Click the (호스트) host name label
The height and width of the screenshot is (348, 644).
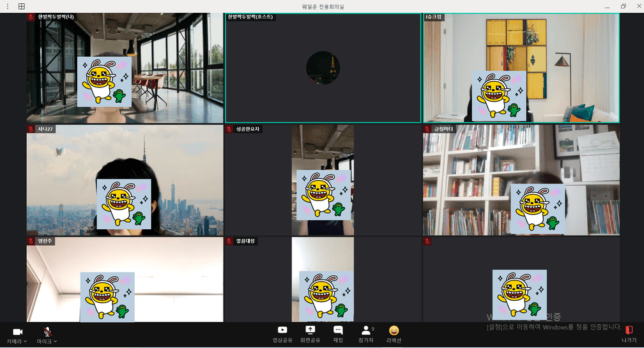tap(250, 17)
